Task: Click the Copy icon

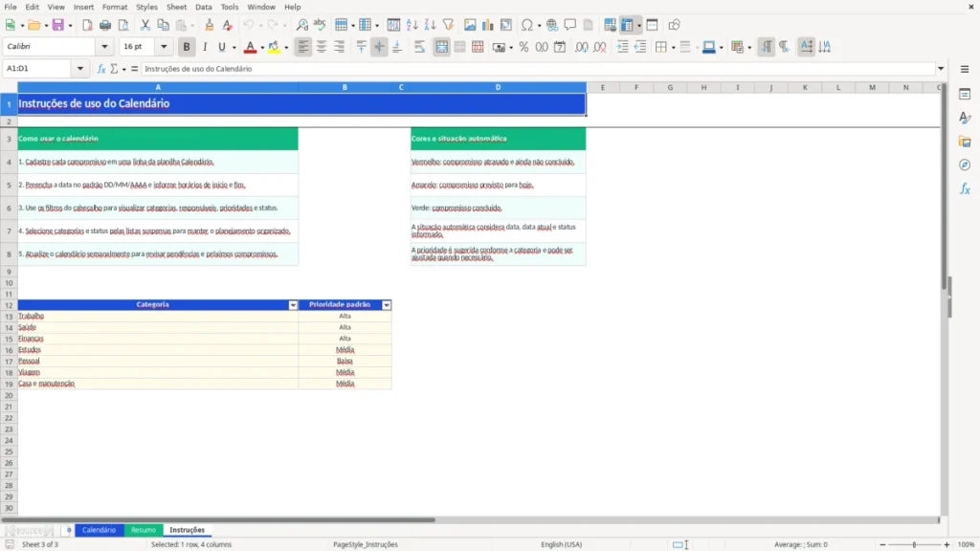Action: [x=163, y=25]
